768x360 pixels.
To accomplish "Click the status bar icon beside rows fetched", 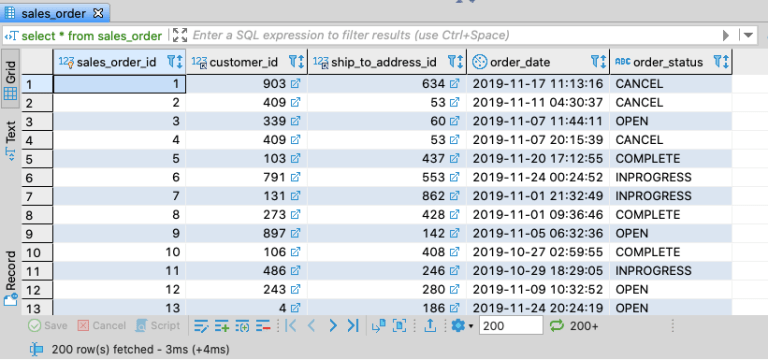I will click(37, 349).
